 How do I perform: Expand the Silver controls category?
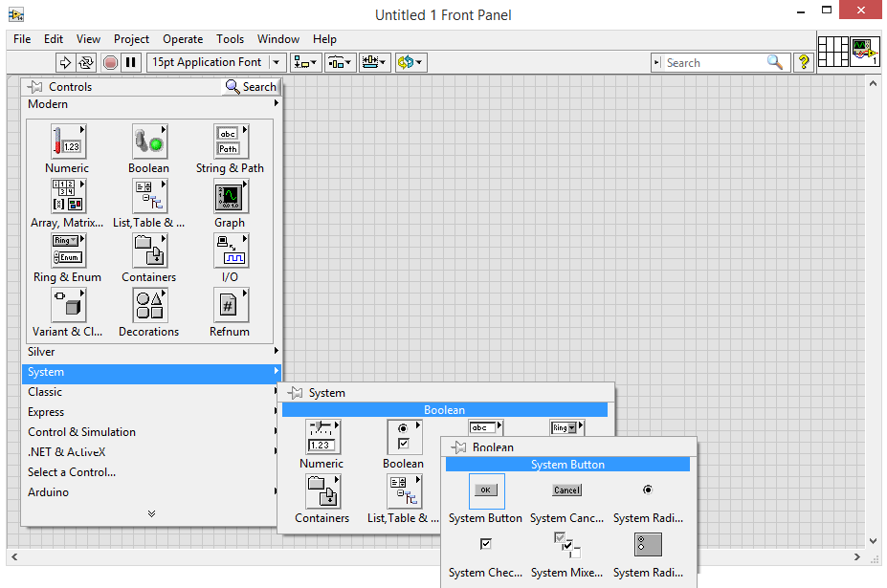click(153, 352)
